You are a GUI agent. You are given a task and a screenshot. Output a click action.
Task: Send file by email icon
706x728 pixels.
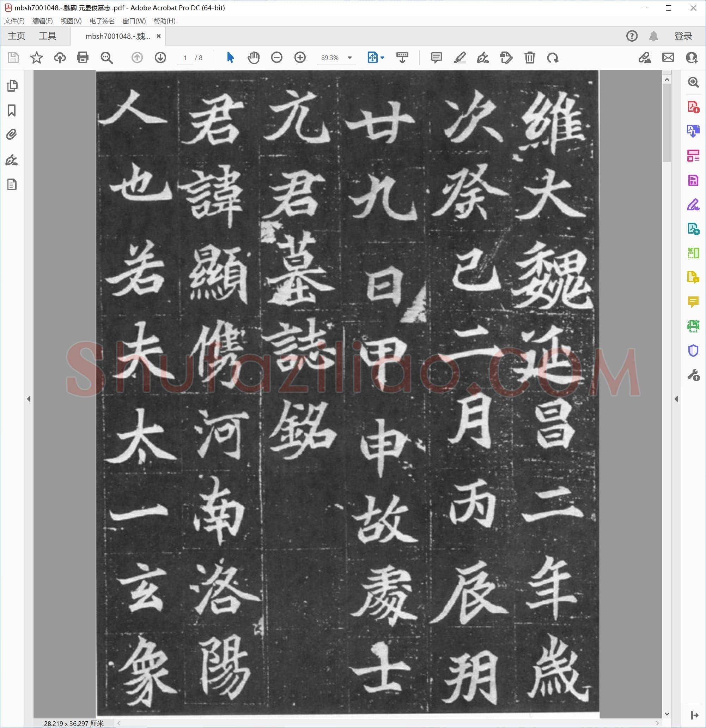click(668, 58)
